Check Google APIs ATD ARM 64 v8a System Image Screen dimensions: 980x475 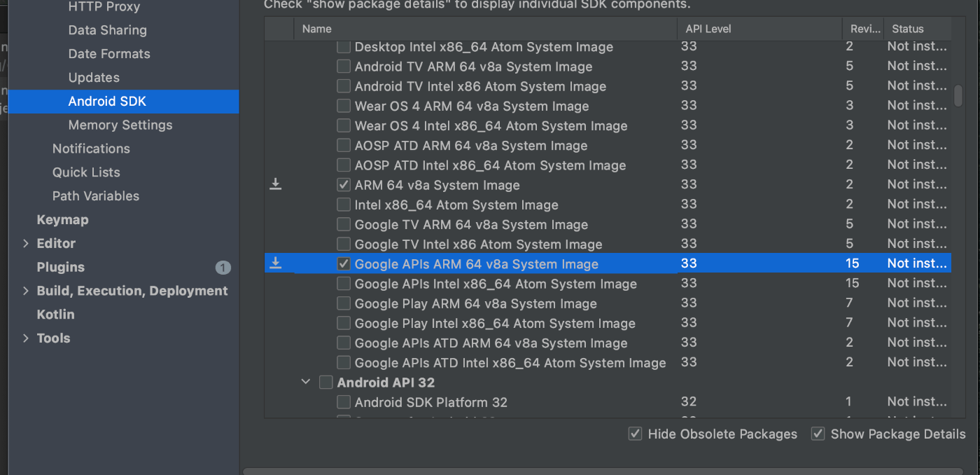344,343
